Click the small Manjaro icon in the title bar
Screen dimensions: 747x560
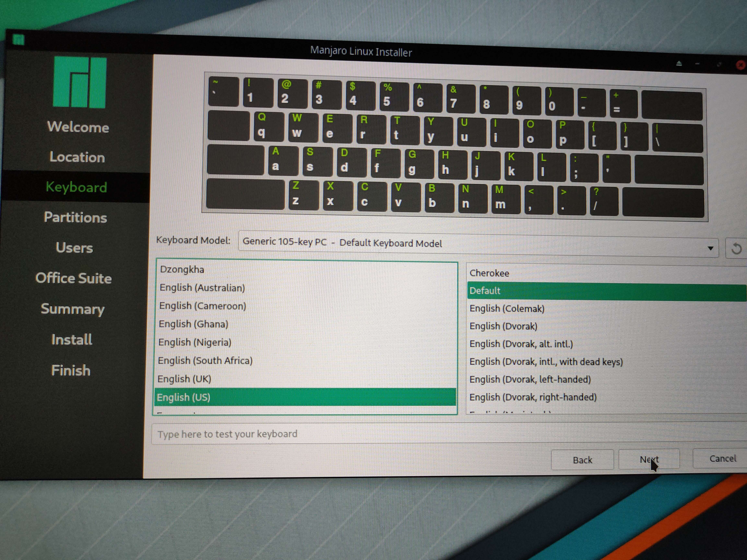point(19,40)
